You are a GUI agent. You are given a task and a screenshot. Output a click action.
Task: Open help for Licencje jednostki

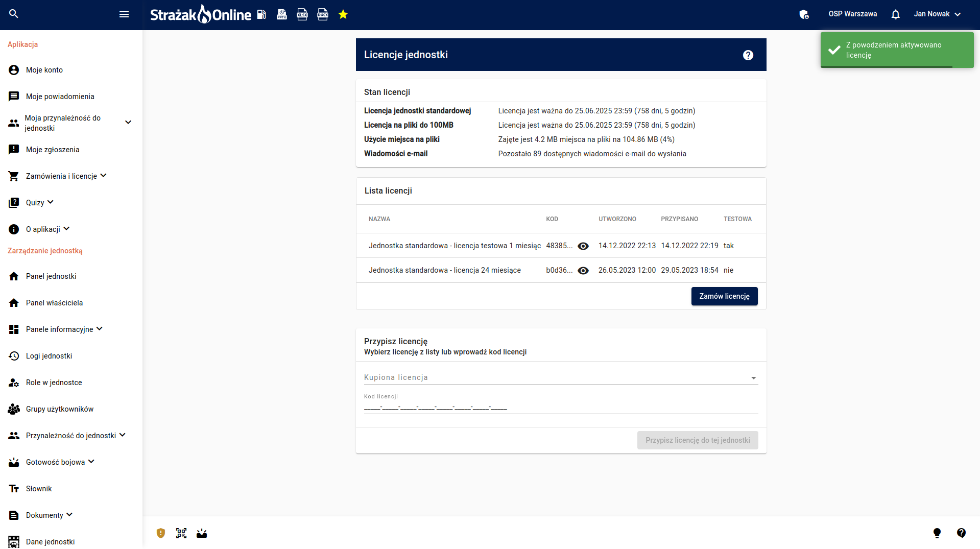pos(748,55)
